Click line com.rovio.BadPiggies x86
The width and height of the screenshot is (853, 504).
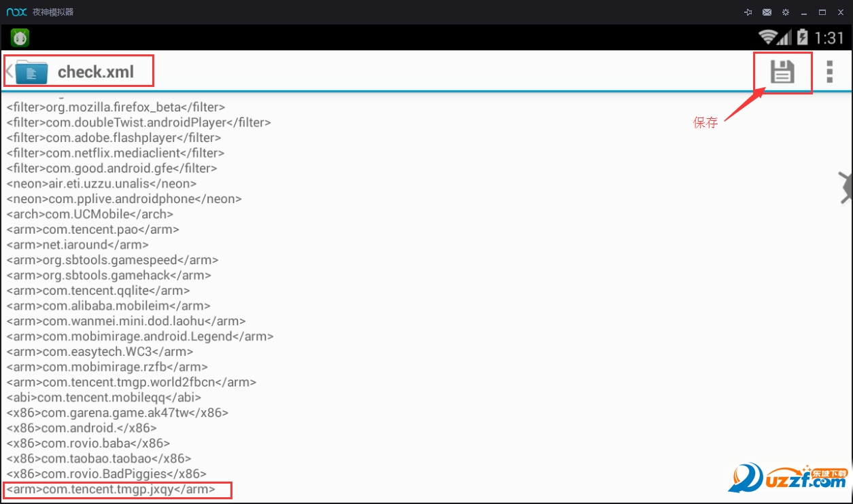click(x=107, y=474)
